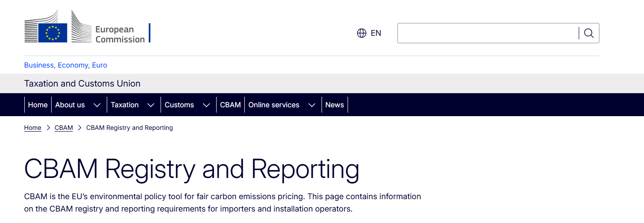Focus the site search text field

[487, 33]
